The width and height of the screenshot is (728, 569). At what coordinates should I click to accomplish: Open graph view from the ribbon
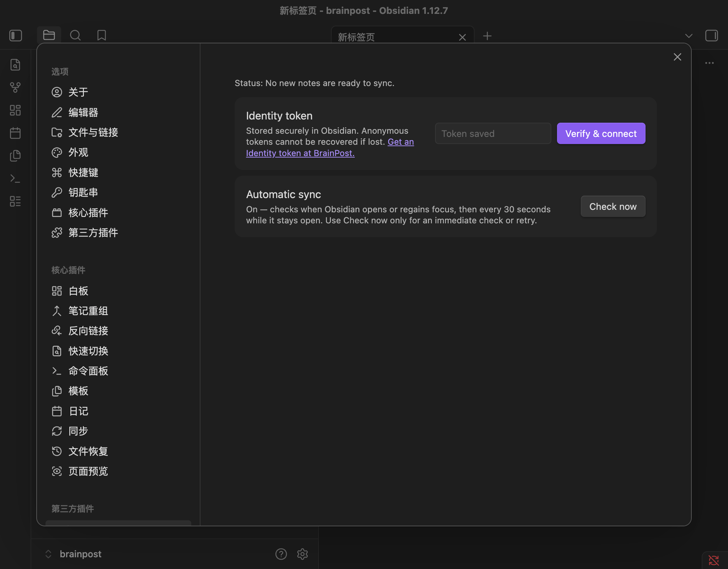pyautogui.click(x=15, y=87)
